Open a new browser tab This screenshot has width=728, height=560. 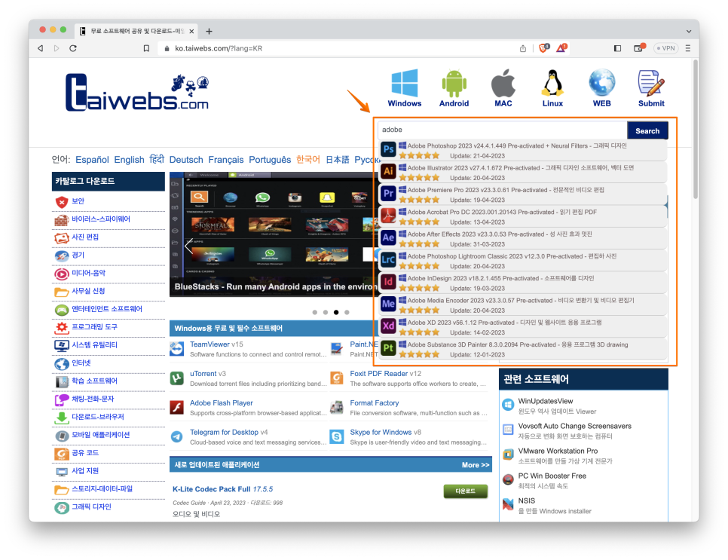(209, 31)
